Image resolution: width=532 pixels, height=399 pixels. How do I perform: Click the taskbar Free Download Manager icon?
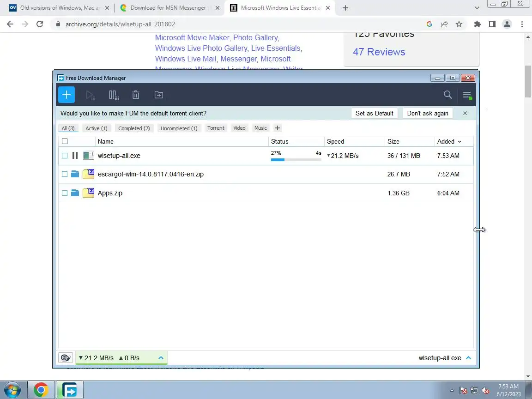[x=70, y=390]
